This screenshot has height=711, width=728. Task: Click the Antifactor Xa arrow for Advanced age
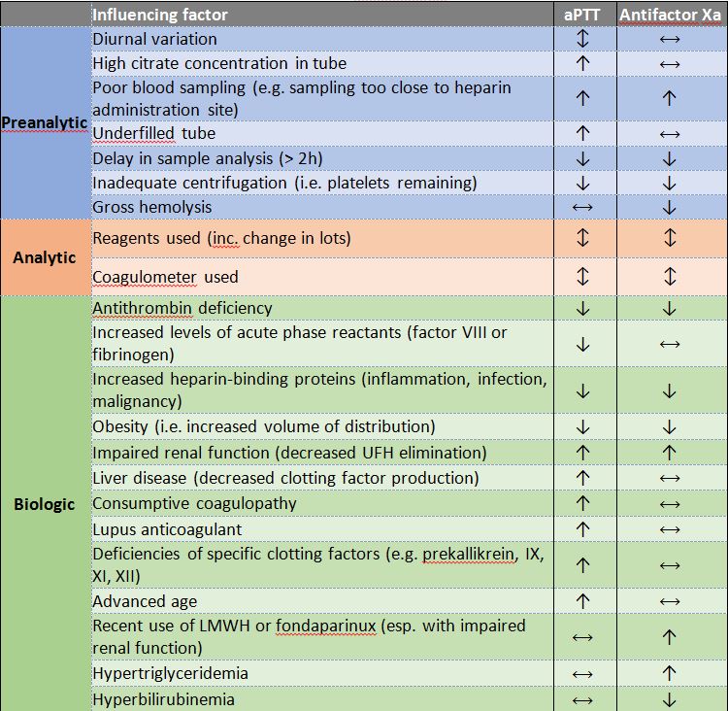tap(669, 602)
